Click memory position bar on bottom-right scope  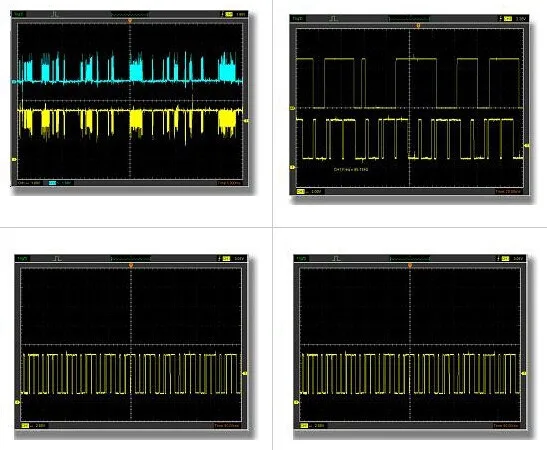(410, 259)
